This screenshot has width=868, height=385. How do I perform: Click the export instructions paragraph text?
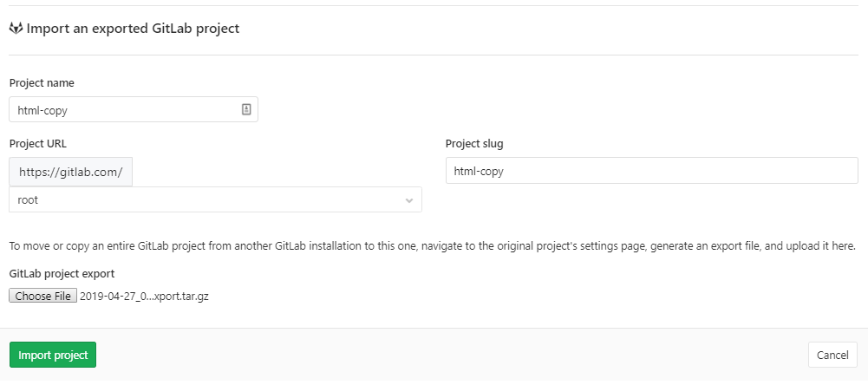pos(432,247)
